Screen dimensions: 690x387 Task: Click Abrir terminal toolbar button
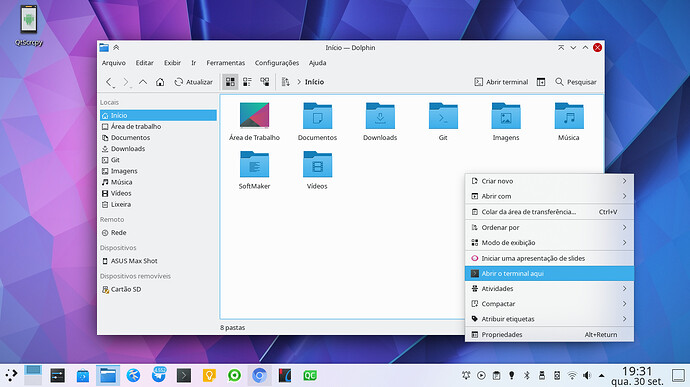(501, 82)
